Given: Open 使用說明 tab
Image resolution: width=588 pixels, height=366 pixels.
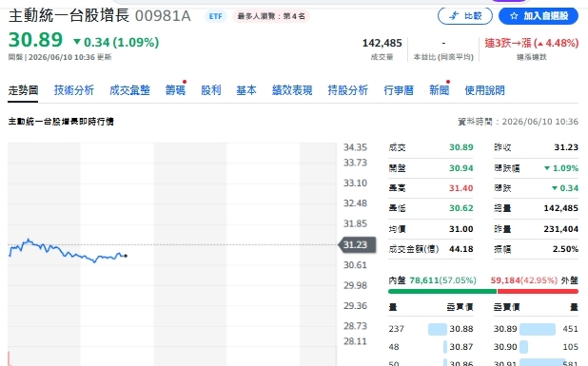Looking at the screenshot, I should [x=484, y=90].
